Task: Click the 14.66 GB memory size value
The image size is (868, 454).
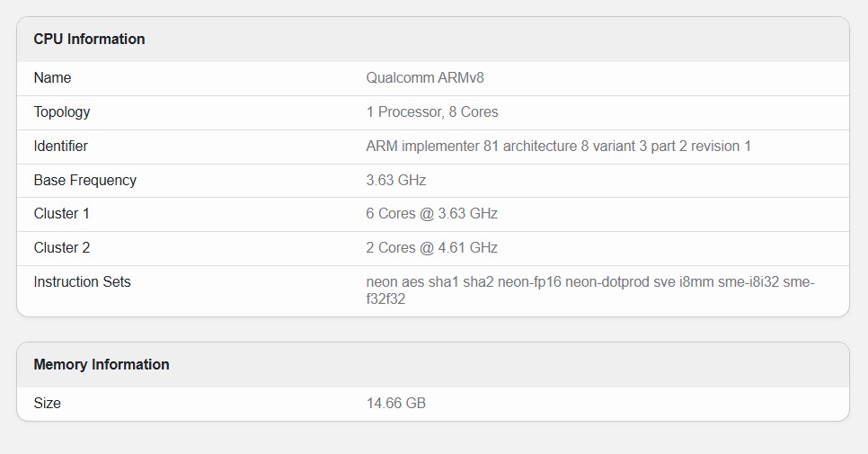Action: click(x=396, y=403)
